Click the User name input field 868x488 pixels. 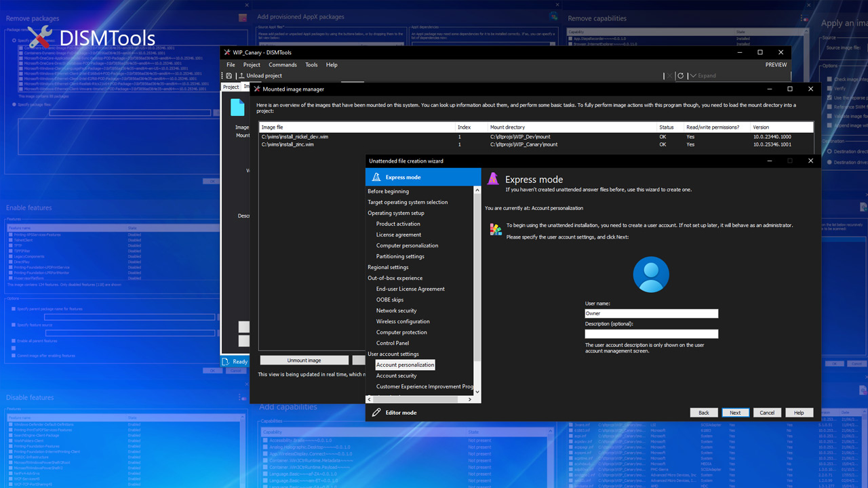tap(651, 314)
